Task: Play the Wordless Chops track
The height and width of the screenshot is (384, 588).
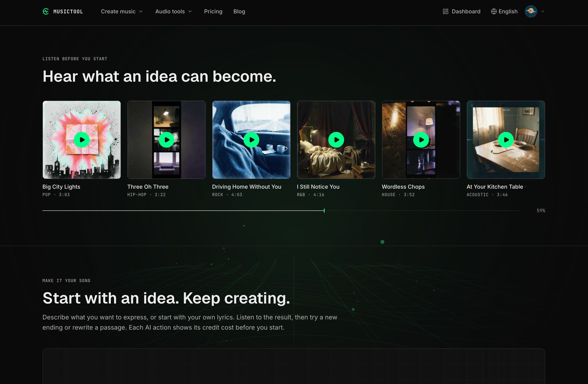Action: (421, 140)
